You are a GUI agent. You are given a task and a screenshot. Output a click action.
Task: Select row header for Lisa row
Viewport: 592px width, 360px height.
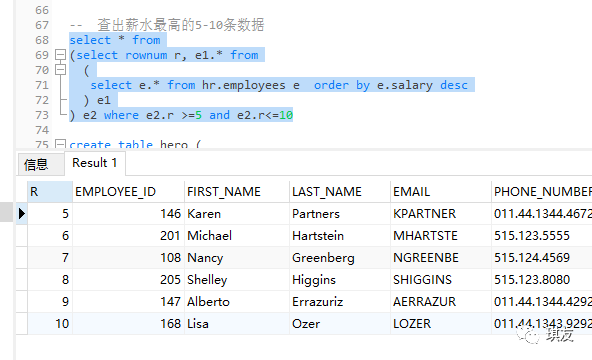tap(22, 323)
